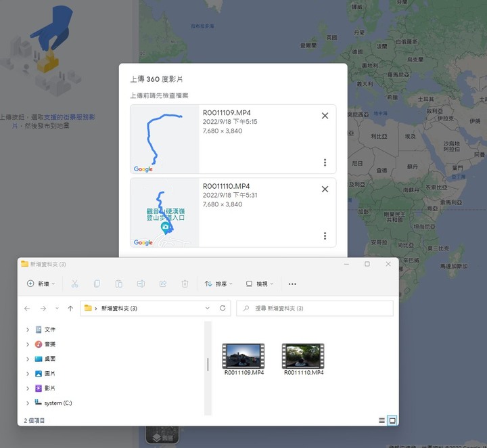Go up one folder level with up arrow
The height and width of the screenshot is (448, 487).
tap(70, 308)
